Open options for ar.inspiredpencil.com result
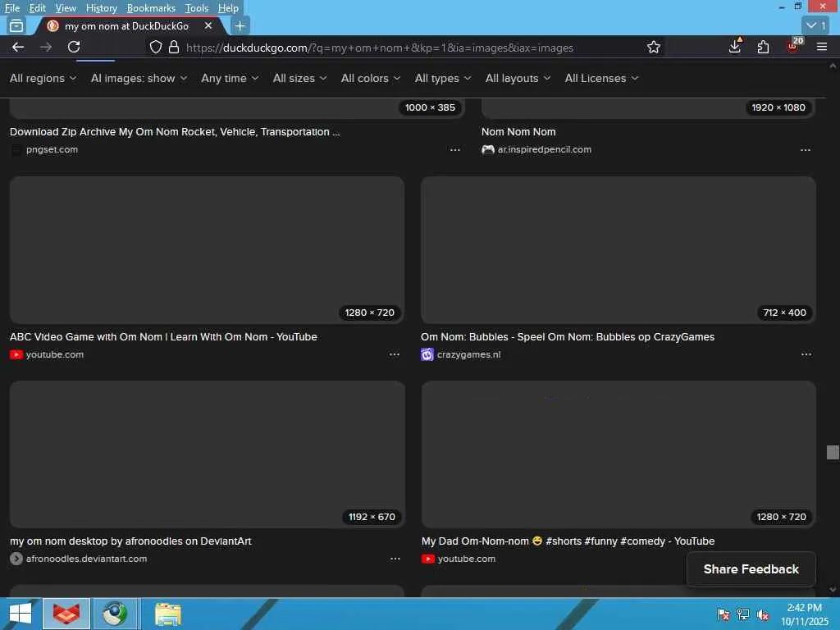This screenshot has width=840, height=630. (x=806, y=150)
